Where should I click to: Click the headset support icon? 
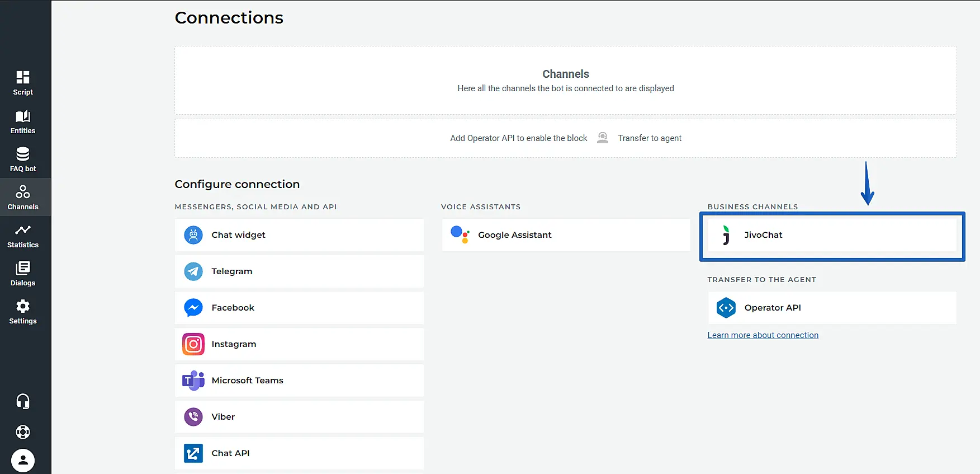coord(23,401)
